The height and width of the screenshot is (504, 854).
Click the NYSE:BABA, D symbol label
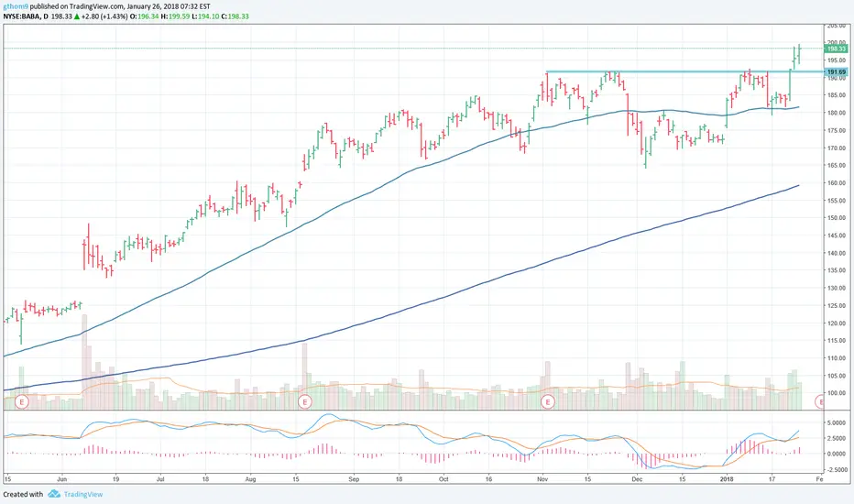pos(26,16)
